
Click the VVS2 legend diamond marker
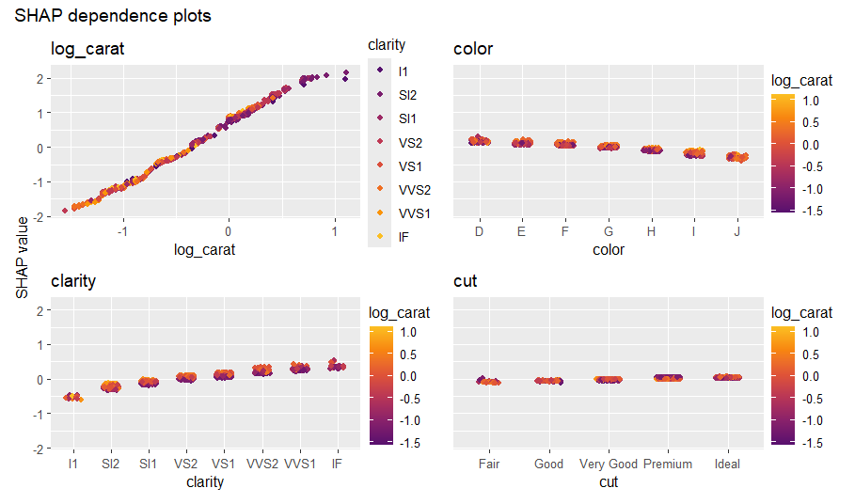tap(378, 189)
